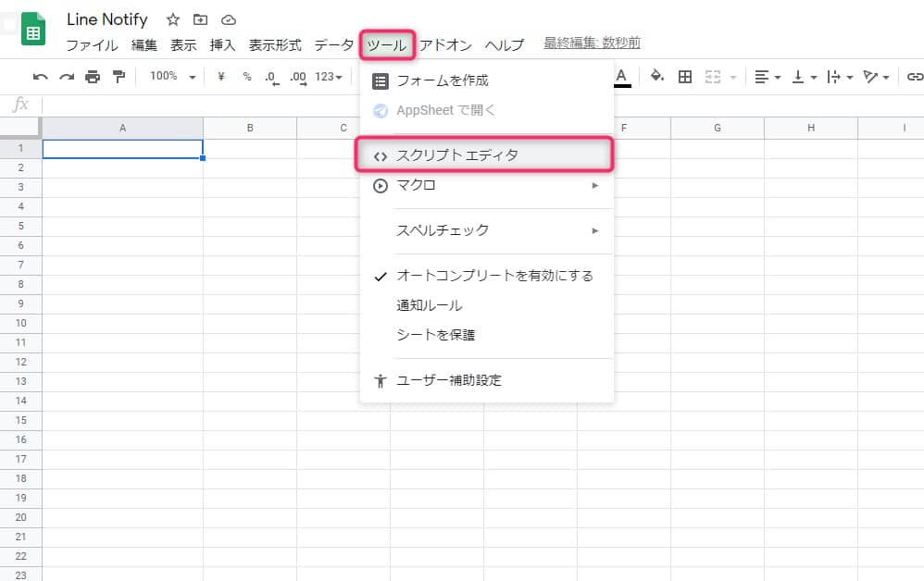This screenshot has height=581, width=924.
Task: Open the cell borders icon
Action: pos(685,77)
